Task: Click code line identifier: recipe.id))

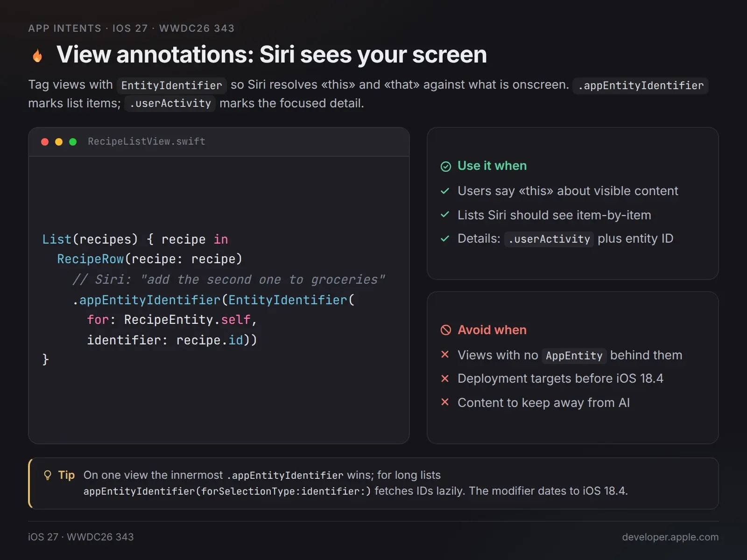Action: (x=172, y=340)
